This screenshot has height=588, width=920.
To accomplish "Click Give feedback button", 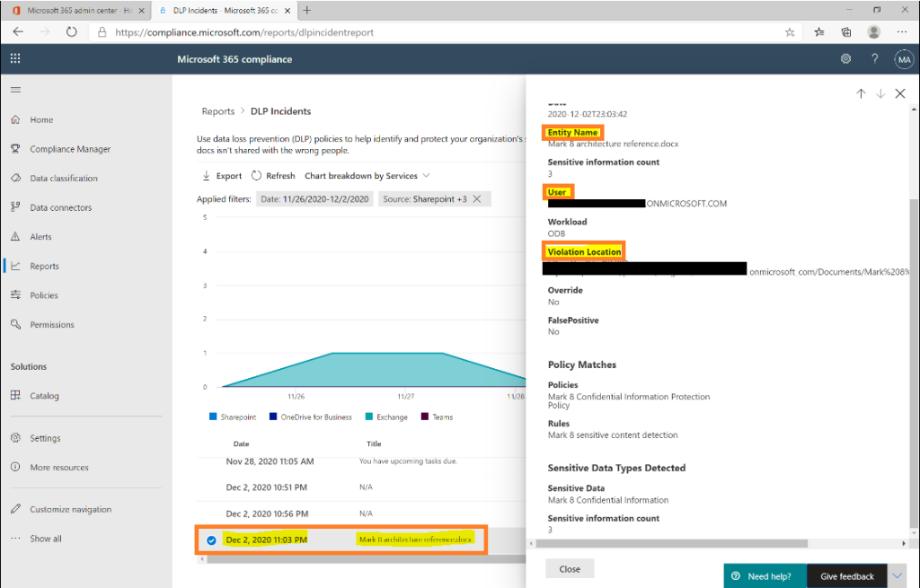I will 847,576.
